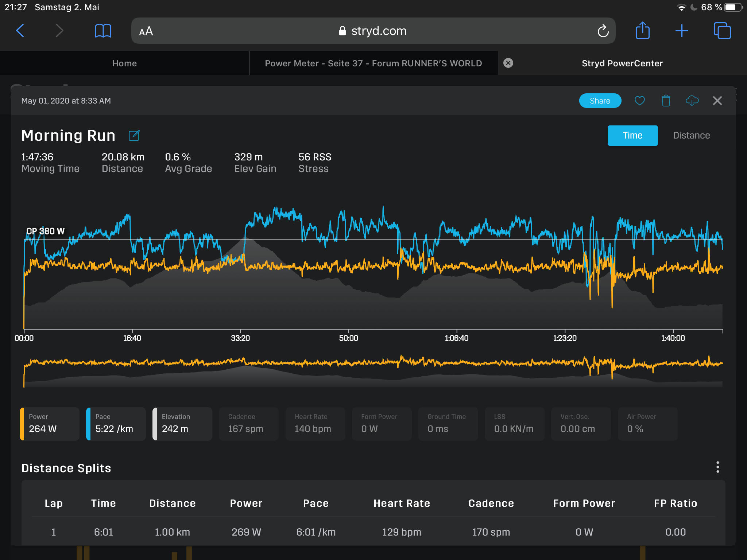
Task: Close the activity detail panel
Action: [717, 101]
